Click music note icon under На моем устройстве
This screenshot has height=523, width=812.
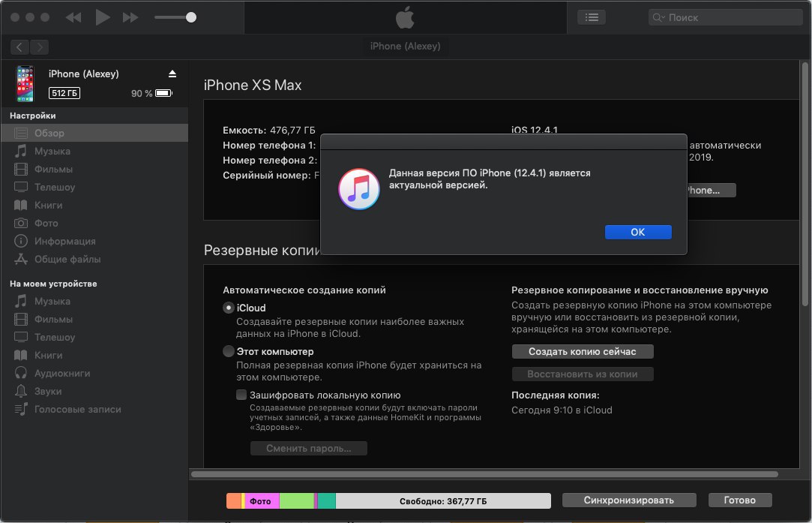tap(21, 301)
